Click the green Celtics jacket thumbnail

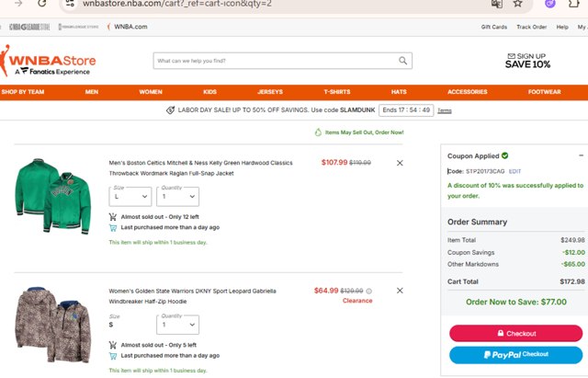point(53,196)
